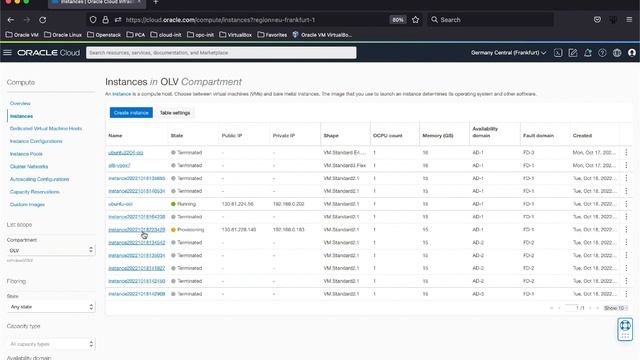Open Overview in Compute sidebar
Screen dimensions: 640x360
tap(20, 103)
